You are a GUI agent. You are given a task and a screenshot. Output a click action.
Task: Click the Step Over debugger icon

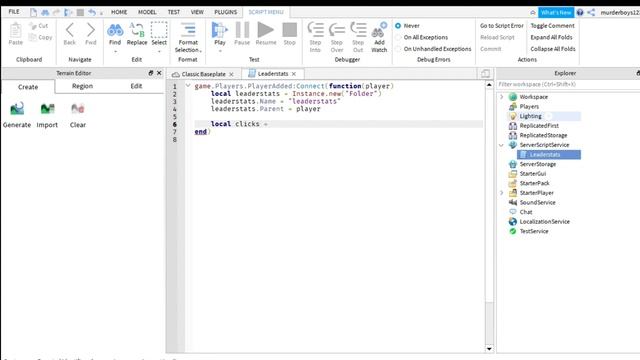coord(337,30)
